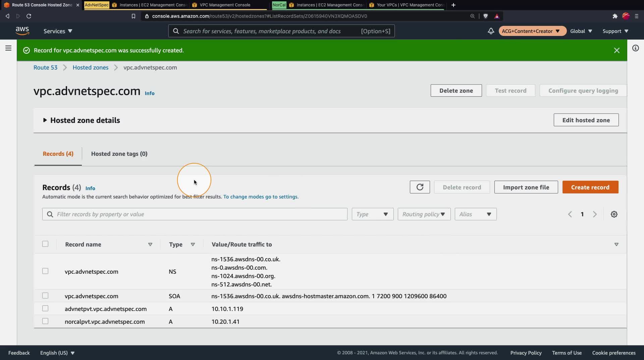This screenshot has height=360, width=644.
Task: Open the notifications bell
Action: pyautogui.click(x=491, y=31)
